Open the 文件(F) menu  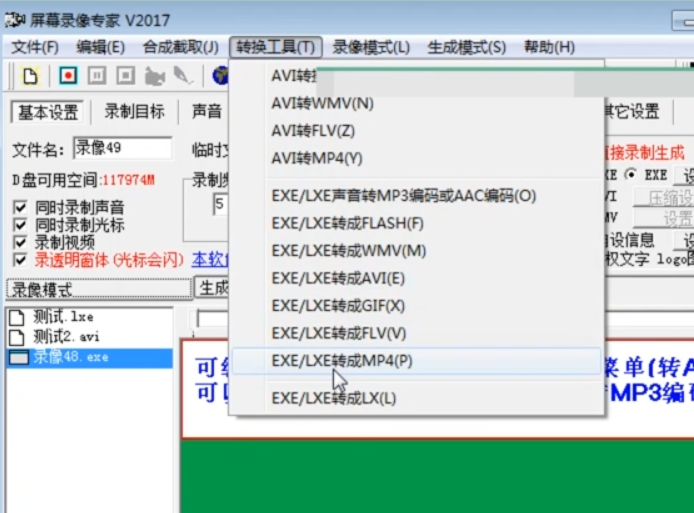[x=35, y=47]
